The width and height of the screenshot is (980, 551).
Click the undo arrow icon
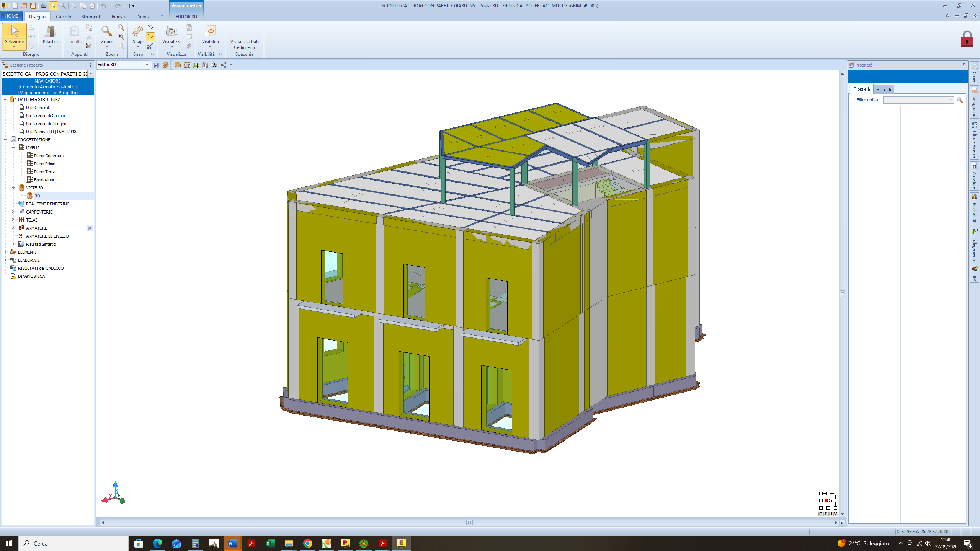click(103, 6)
